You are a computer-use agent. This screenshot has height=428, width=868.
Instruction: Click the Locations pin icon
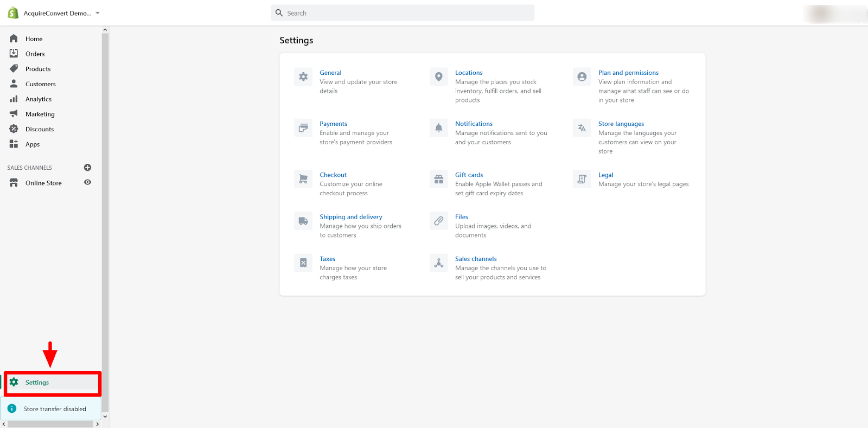439,77
